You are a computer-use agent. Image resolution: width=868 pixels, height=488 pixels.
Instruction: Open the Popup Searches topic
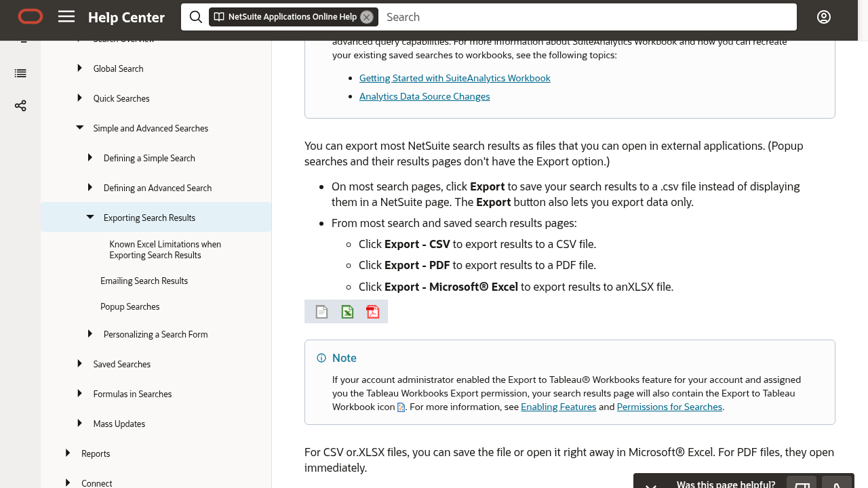pyautogui.click(x=130, y=306)
